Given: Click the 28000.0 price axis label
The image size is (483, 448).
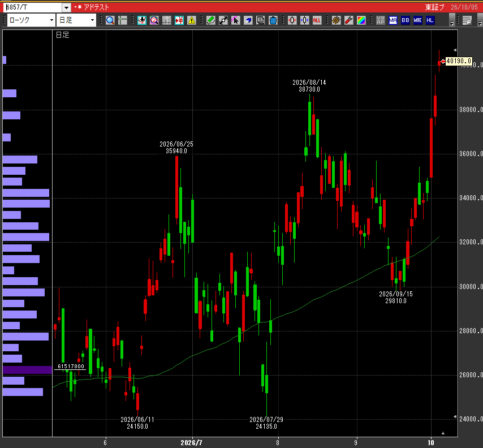Looking at the screenshot, I should [471, 330].
